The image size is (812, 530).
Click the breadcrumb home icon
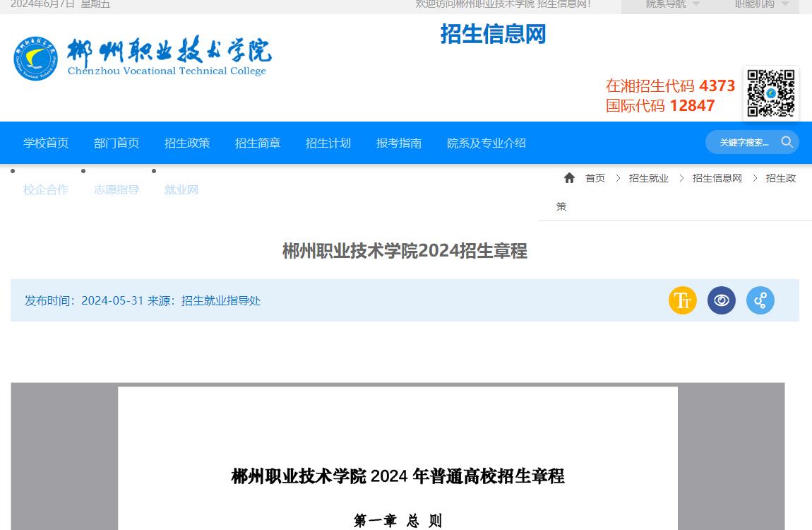[x=569, y=178]
